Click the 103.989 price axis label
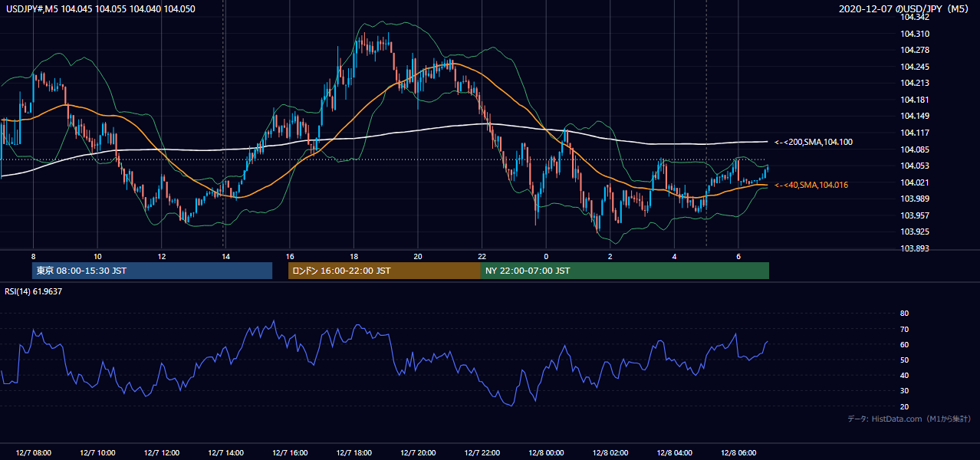 [915, 199]
